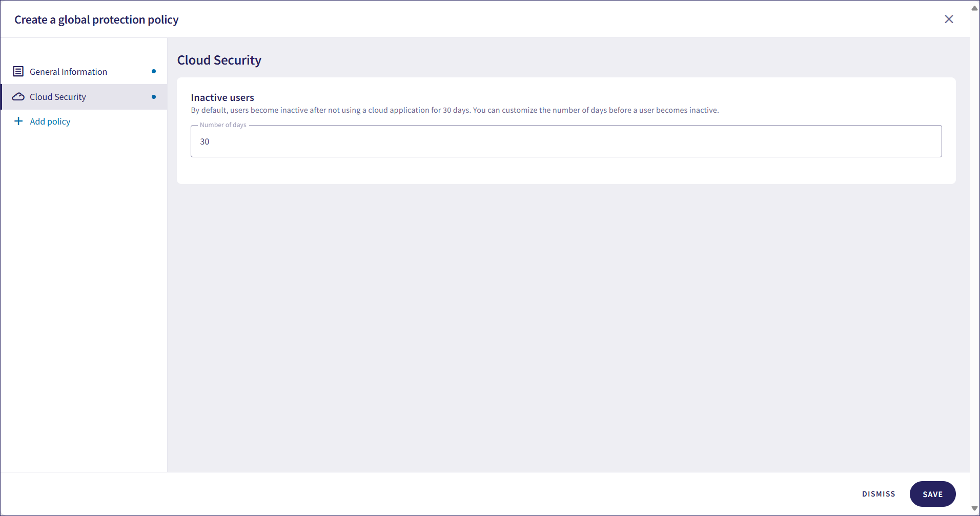Click the value 30 in the days field
980x516 pixels.
(205, 142)
